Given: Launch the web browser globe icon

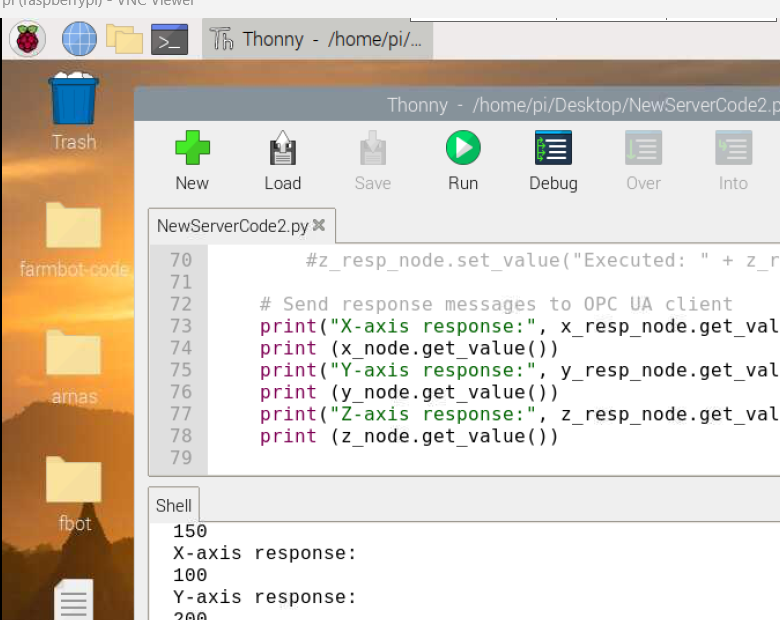Looking at the screenshot, I should (x=79, y=39).
